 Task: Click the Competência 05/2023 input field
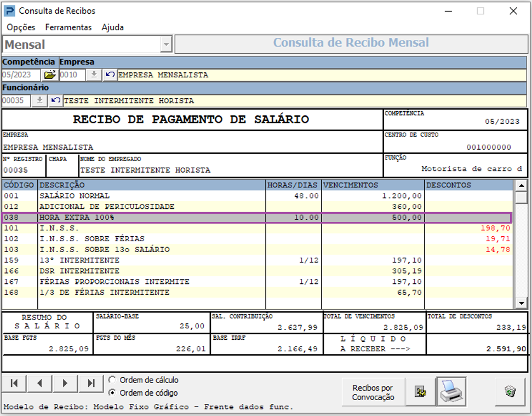(x=21, y=75)
